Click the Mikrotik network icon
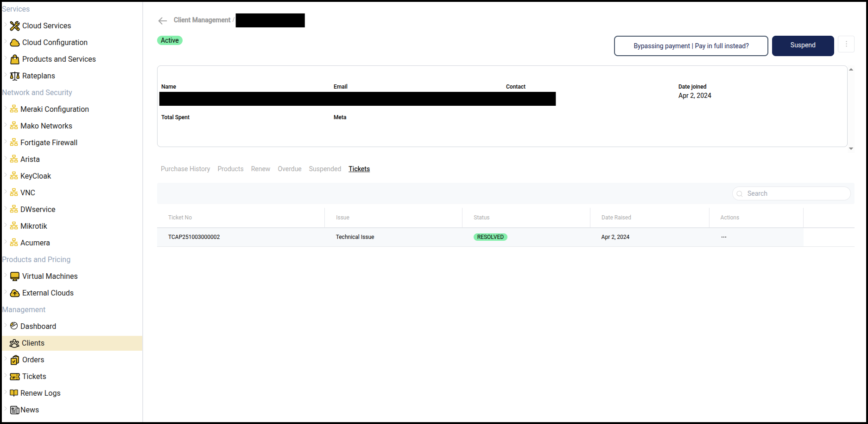This screenshot has width=868, height=424. coord(14,226)
